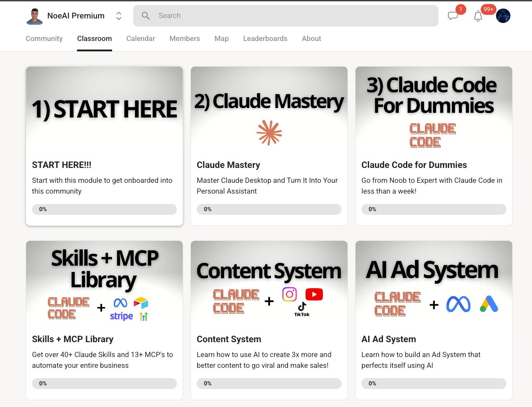Go to the Members page
This screenshot has width=532, height=407.
[x=185, y=39]
